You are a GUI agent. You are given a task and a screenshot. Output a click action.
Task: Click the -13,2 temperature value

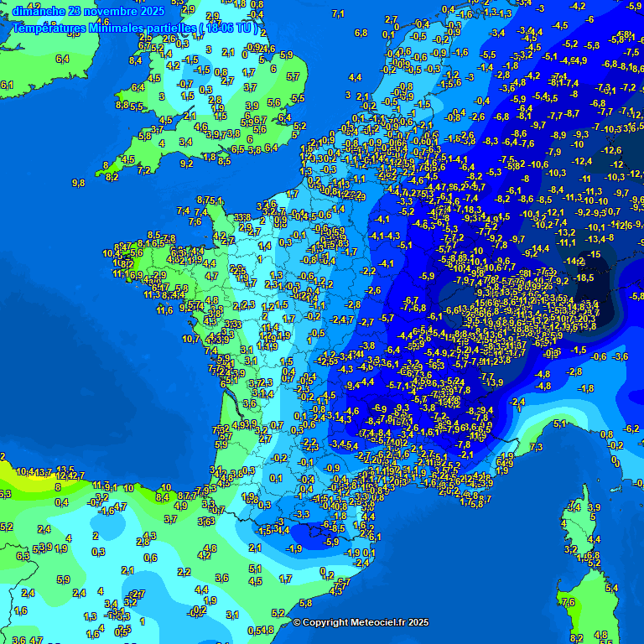point(564,232)
